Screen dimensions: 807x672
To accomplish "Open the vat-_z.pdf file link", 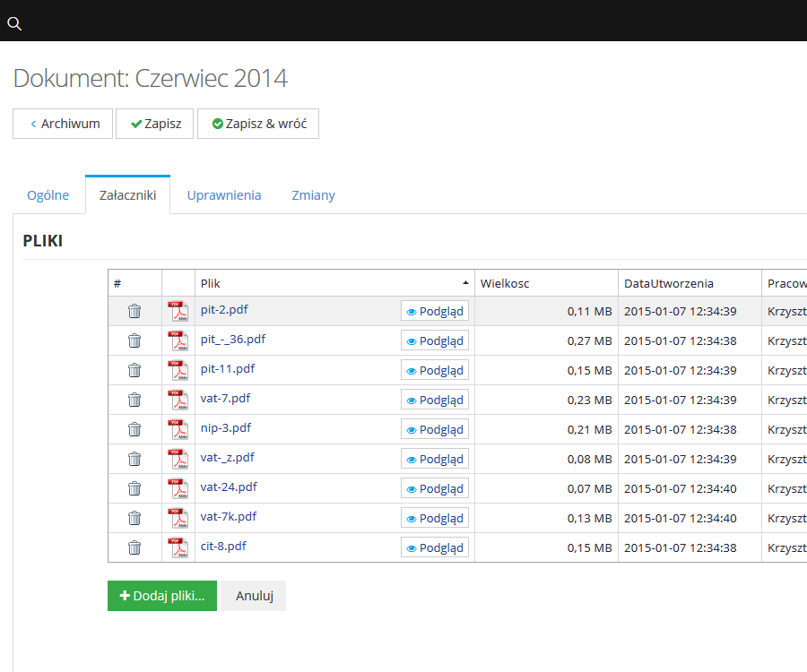I will click(228, 458).
